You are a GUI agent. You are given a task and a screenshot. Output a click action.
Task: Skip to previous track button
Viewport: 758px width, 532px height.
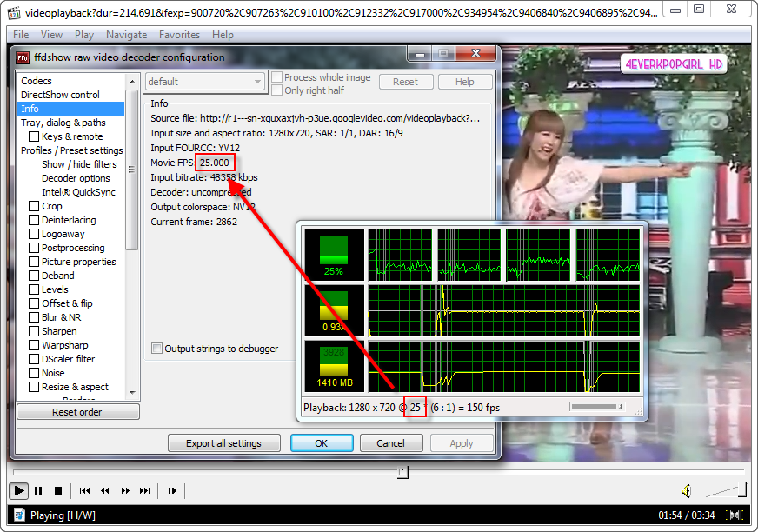[x=85, y=491]
